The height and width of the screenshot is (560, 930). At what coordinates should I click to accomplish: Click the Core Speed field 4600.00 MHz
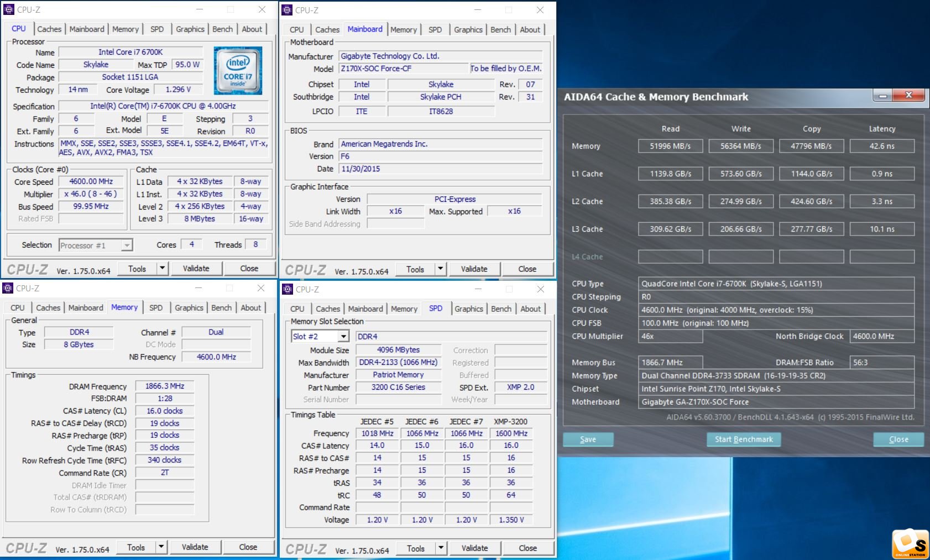[91, 181]
